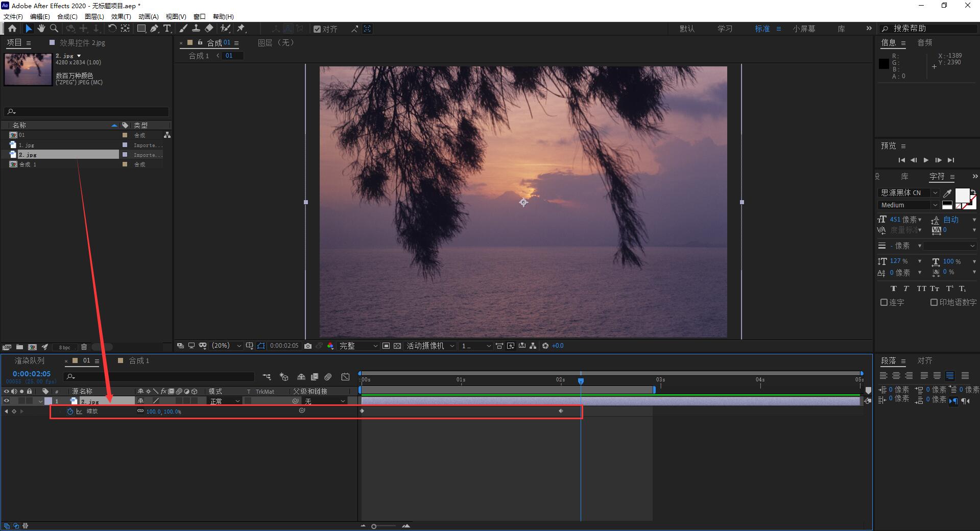
Task: Pick a color with the Character eyedropper
Action: point(947,193)
